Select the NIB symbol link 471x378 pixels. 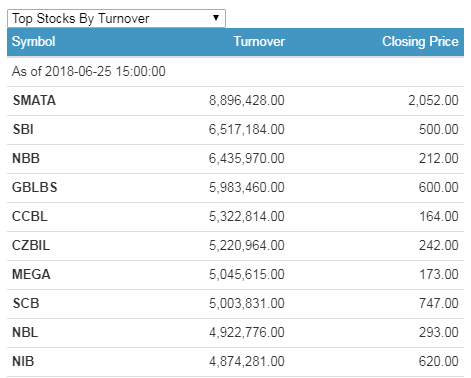[x=23, y=361]
